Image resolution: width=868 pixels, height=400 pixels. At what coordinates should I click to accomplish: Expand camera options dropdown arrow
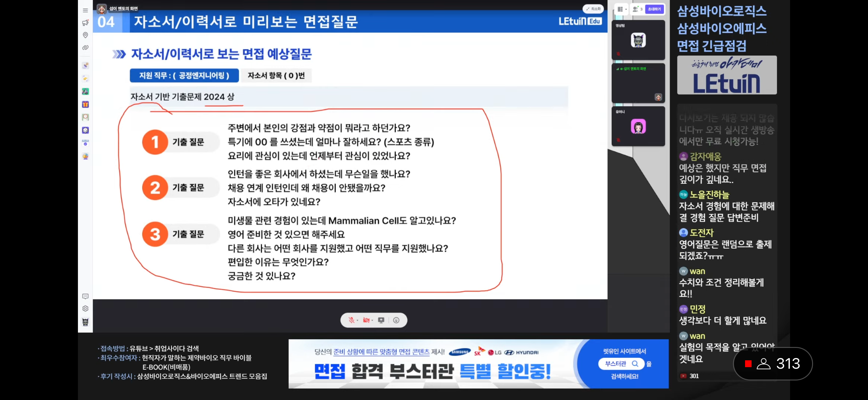372,321
